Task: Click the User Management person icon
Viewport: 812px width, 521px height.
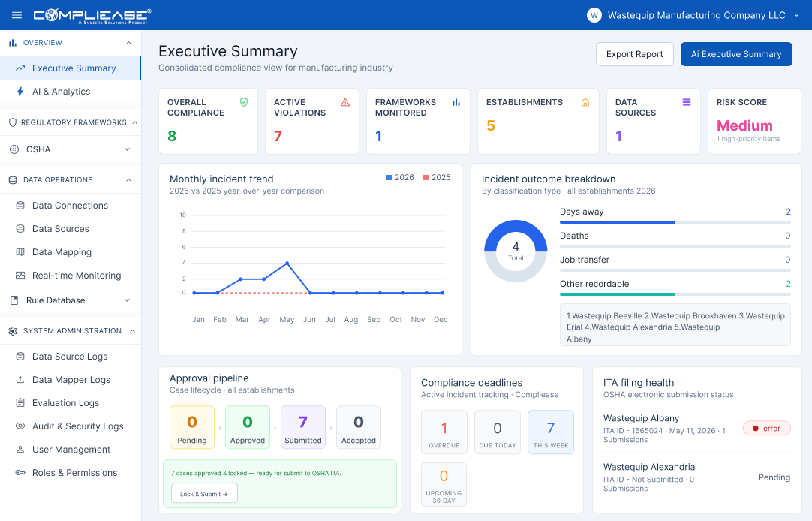Action: tap(20, 450)
